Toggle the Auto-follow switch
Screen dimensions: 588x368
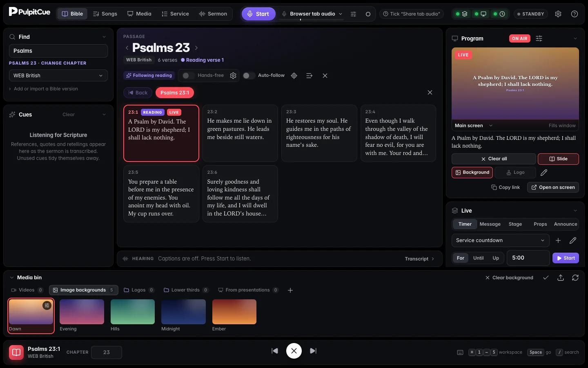(249, 76)
